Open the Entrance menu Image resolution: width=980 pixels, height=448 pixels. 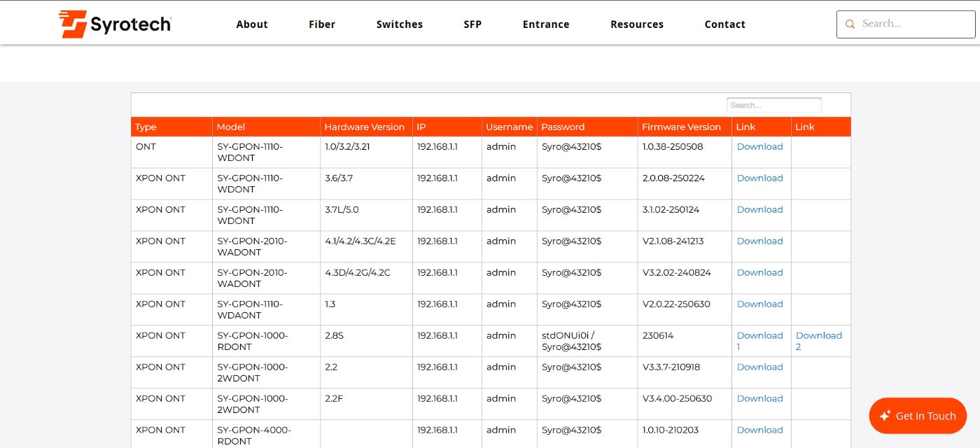pos(546,24)
